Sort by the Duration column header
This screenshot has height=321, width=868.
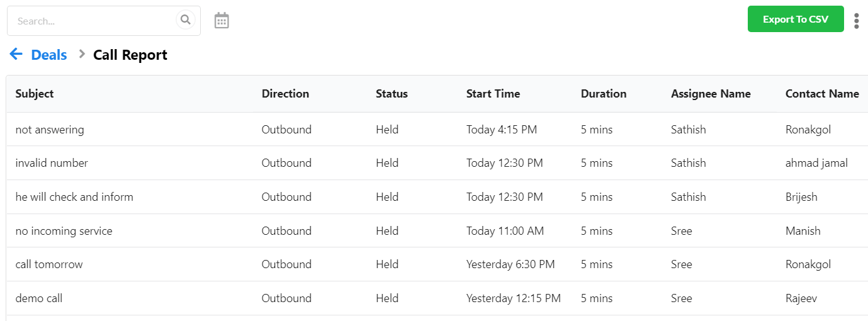coord(604,94)
